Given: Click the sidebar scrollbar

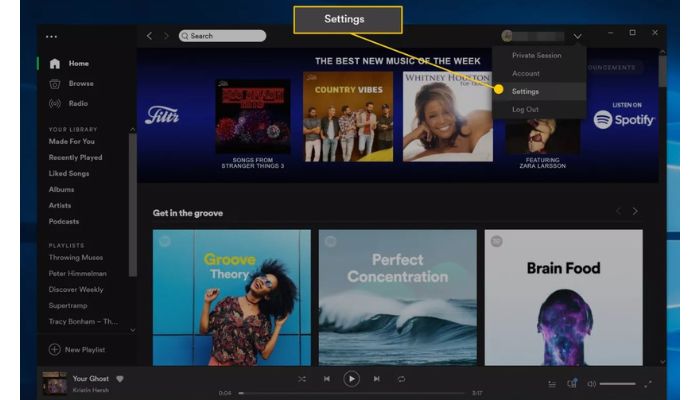Looking at the screenshot, I should click(132, 204).
